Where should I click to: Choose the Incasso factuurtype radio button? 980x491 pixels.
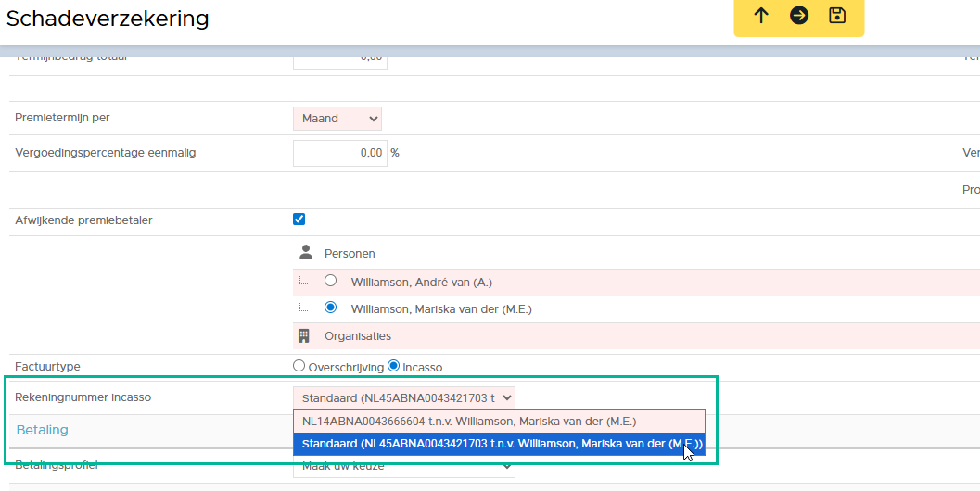tap(393, 366)
